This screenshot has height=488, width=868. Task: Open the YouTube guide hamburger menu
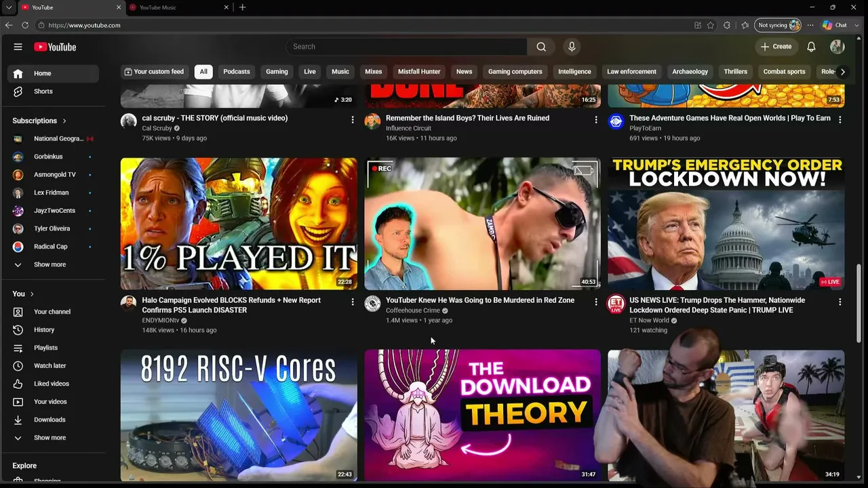18,47
